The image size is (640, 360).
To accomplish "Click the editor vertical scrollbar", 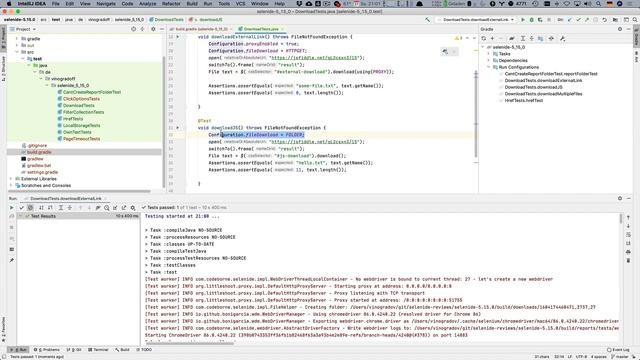I will point(476,114).
